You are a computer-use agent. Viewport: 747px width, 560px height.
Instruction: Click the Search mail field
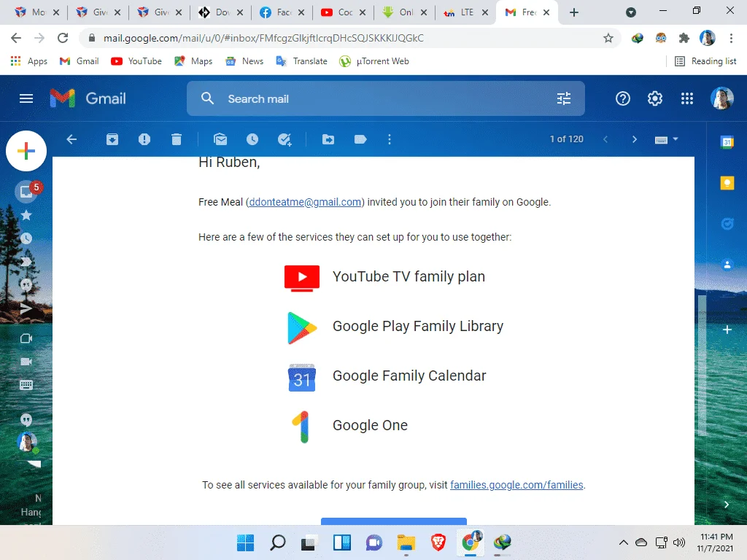[x=386, y=98]
